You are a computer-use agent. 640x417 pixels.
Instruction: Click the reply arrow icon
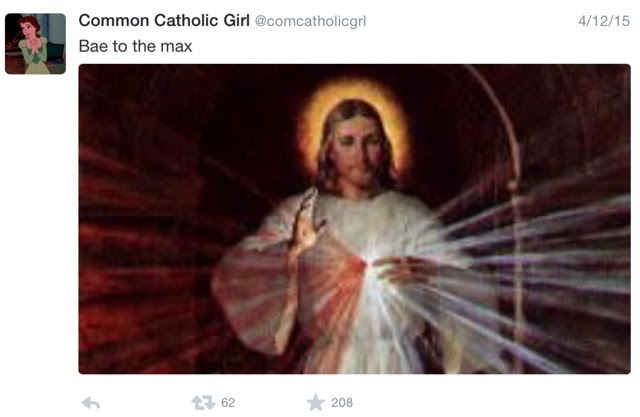click(91, 403)
